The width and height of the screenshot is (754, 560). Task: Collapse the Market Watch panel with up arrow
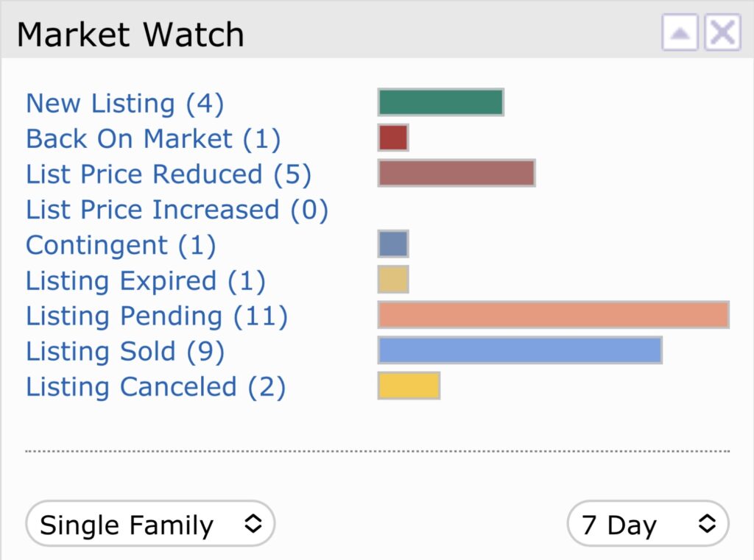680,32
